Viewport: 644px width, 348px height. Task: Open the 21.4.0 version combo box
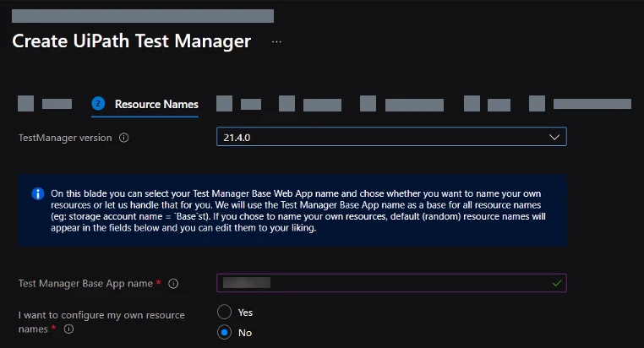[391, 137]
